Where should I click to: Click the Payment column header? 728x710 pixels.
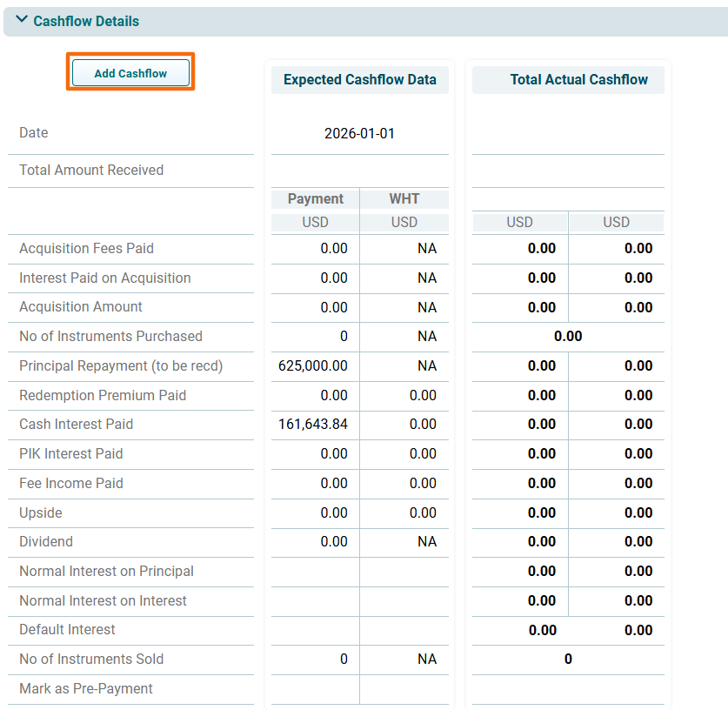(x=315, y=199)
